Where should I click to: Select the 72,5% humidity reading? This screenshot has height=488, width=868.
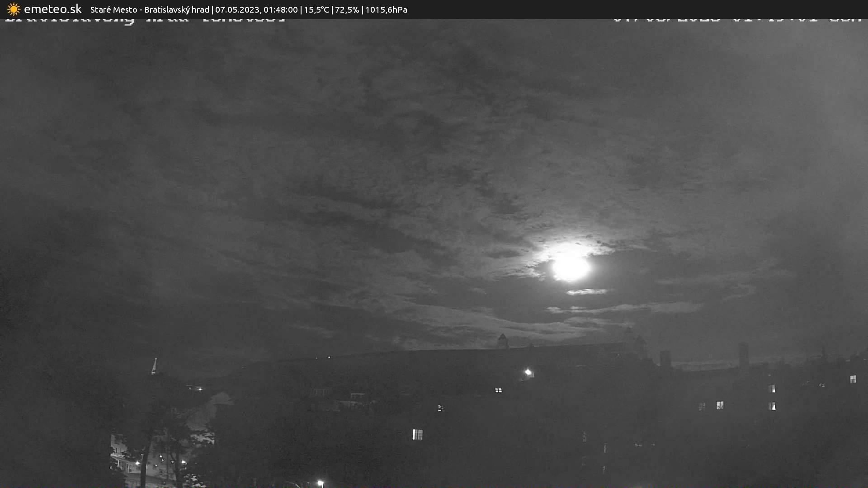[347, 9]
